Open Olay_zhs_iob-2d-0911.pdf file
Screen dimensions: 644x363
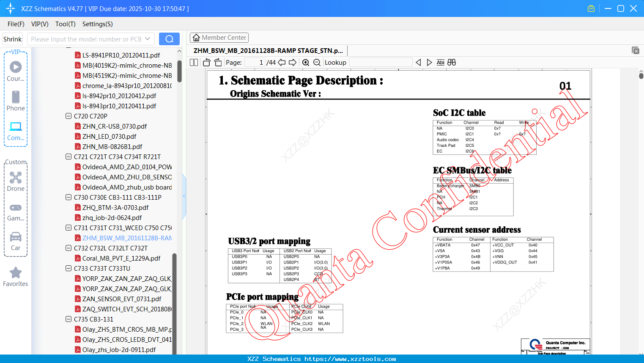tap(119, 349)
